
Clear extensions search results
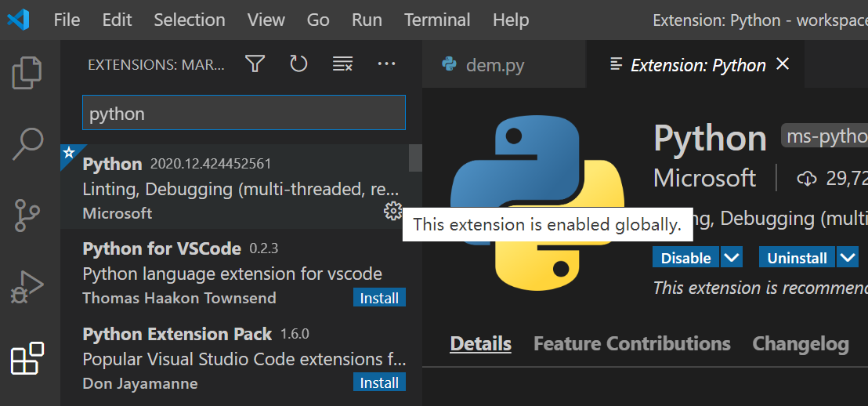pyautogui.click(x=342, y=64)
